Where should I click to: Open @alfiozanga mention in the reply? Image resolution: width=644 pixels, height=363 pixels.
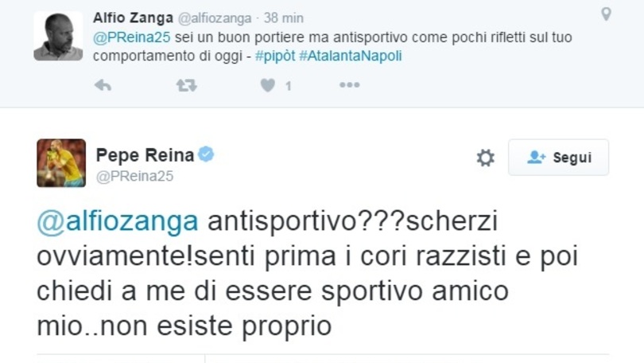119,221
